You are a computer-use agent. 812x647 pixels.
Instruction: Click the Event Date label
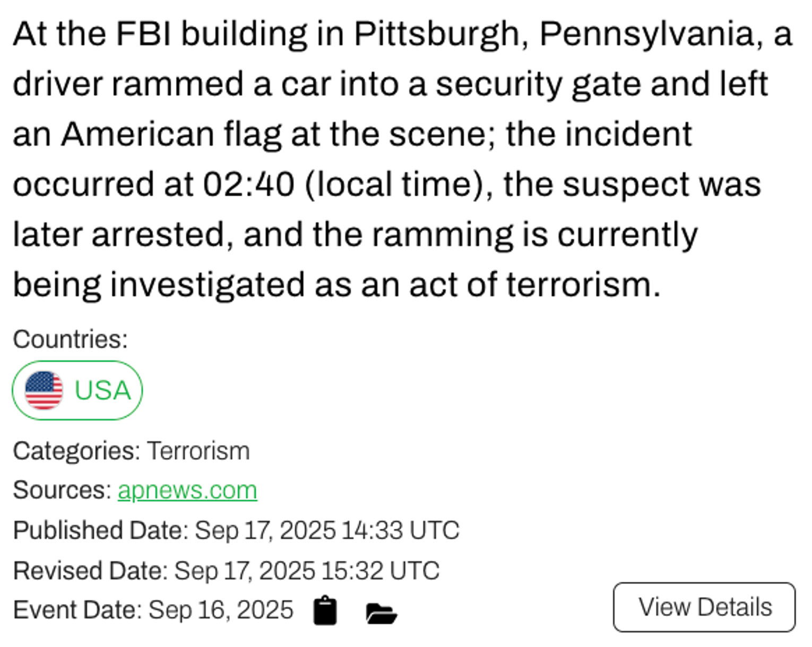(77, 610)
